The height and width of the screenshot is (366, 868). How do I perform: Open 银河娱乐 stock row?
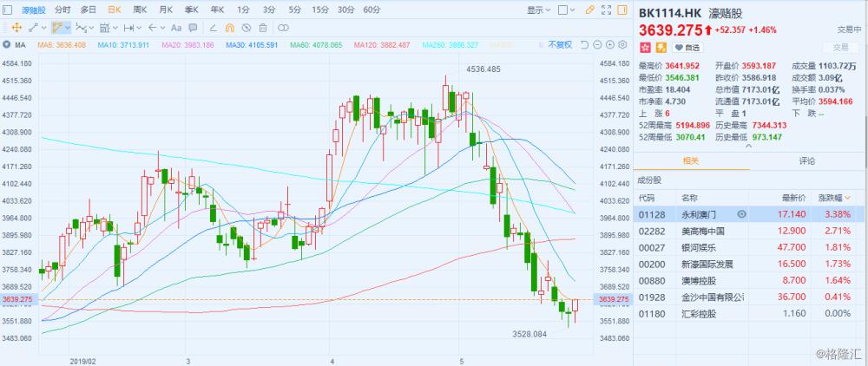(x=749, y=247)
